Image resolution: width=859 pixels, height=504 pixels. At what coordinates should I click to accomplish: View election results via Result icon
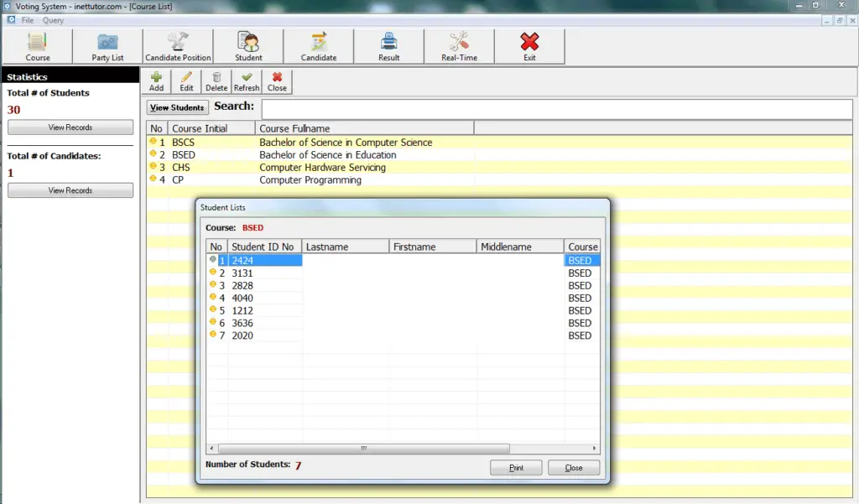(388, 46)
